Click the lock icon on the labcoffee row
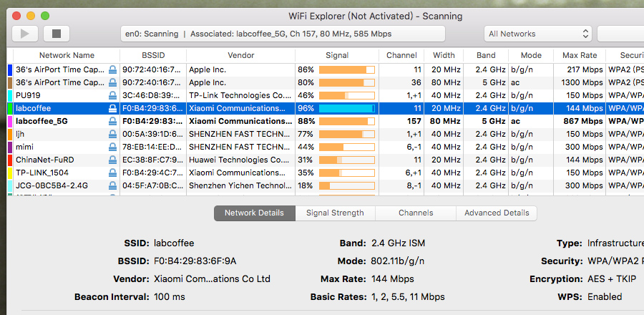Viewport: 644px width, 315px height. tap(112, 108)
